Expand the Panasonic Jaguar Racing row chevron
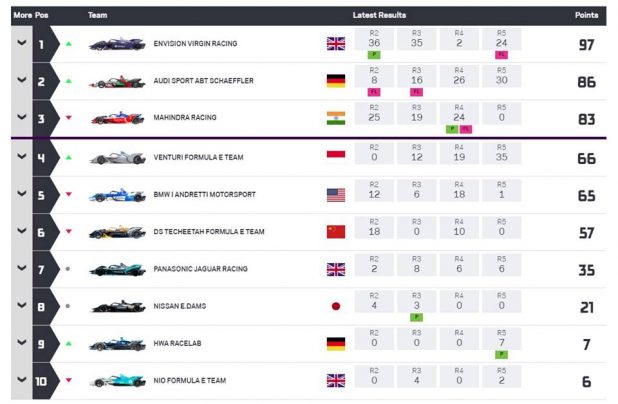Image resolution: width=618 pixels, height=404 pixels. (x=20, y=269)
